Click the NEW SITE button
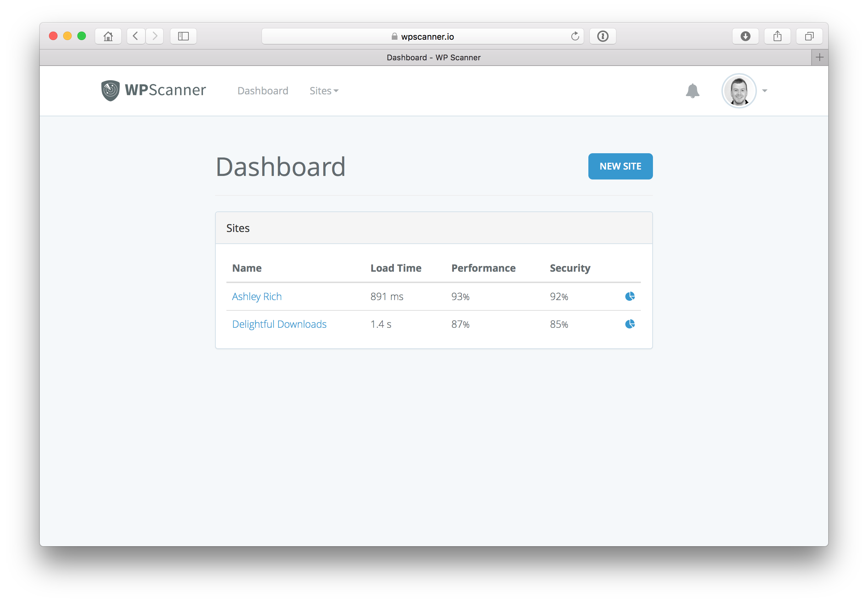This screenshot has height=603, width=868. [620, 166]
